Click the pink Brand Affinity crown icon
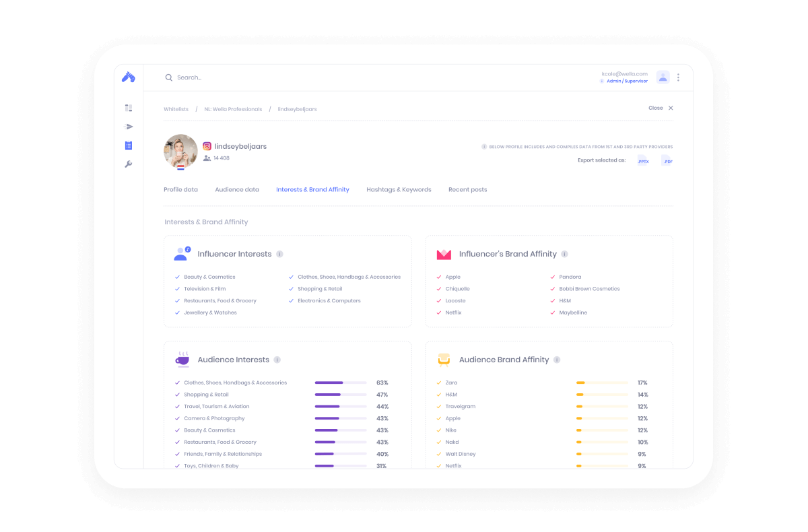Screen dimensions: 808x532 pos(444,254)
